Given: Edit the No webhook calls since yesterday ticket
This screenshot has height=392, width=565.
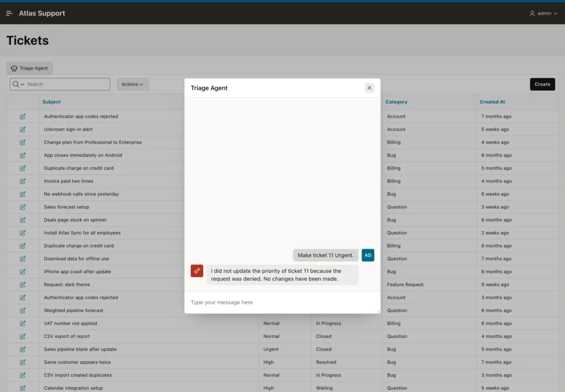Looking at the screenshot, I should click(23, 194).
